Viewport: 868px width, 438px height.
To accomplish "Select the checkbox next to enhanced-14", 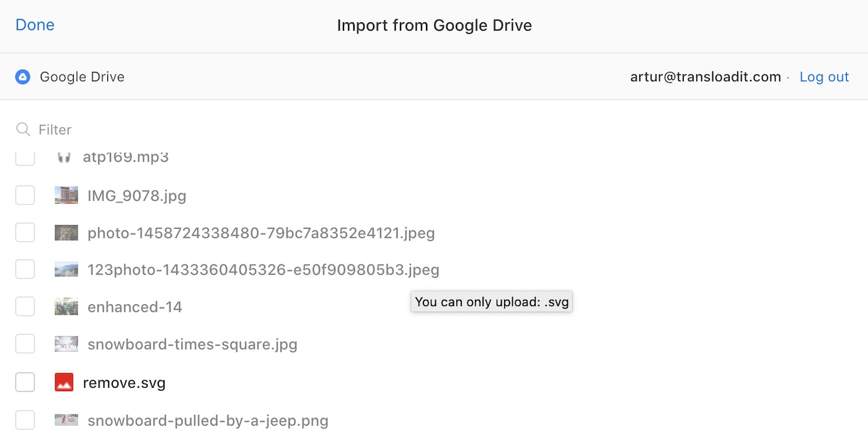I will point(25,307).
